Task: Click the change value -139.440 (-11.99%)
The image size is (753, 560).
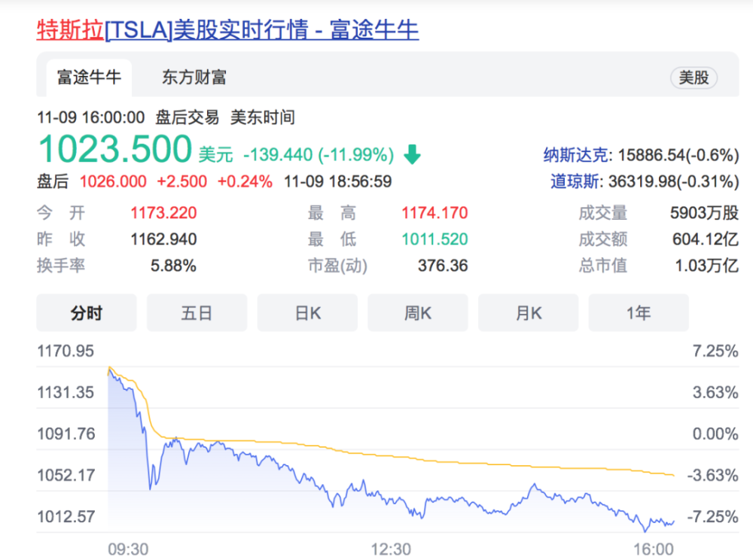Action: [319, 154]
